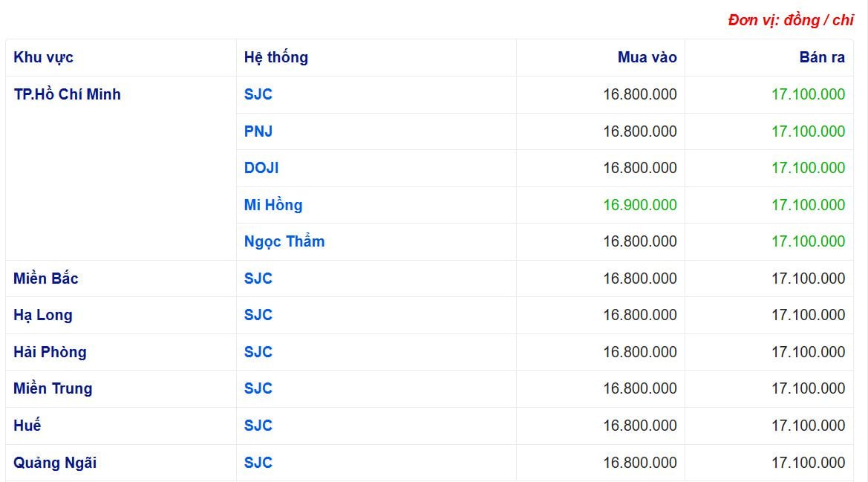
Task: Select DOJI's 17.100.000 sell price
Action: click(808, 168)
